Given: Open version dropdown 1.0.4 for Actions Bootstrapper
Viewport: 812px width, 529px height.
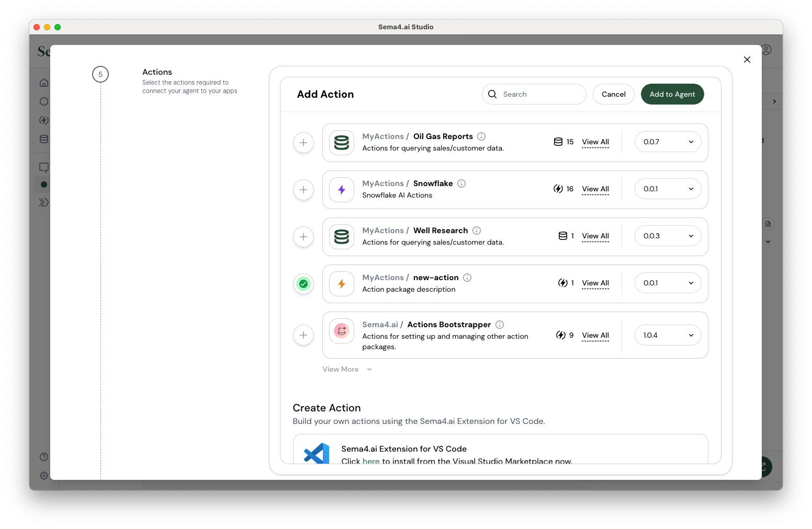Looking at the screenshot, I should tap(668, 335).
